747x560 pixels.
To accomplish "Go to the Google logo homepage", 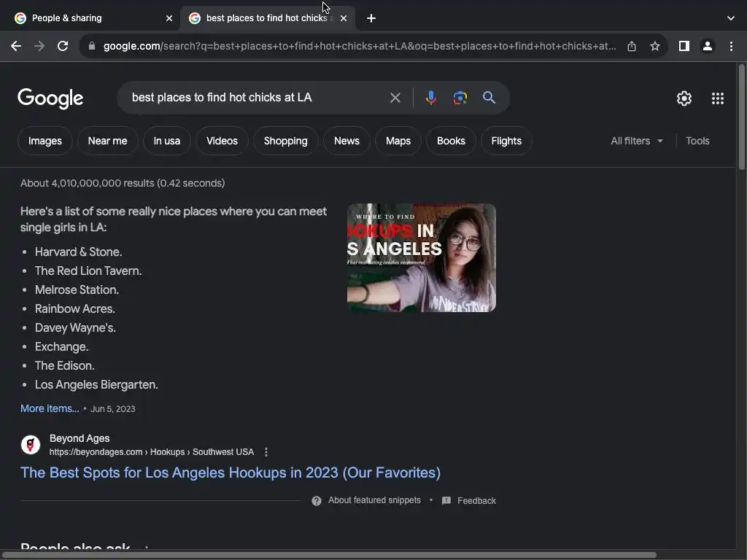I will point(50,98).
